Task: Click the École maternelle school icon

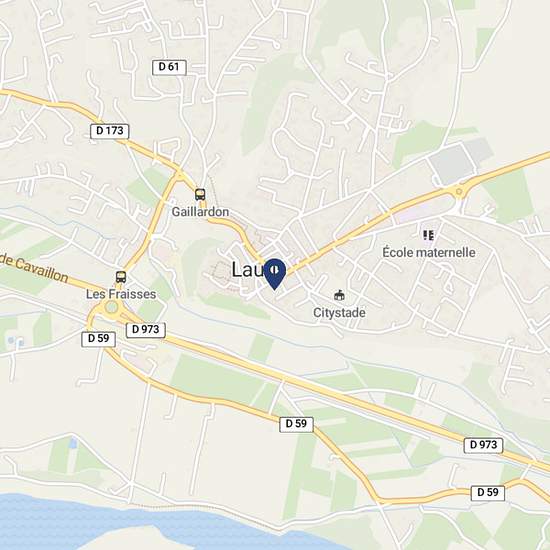Action: point(428,235)
